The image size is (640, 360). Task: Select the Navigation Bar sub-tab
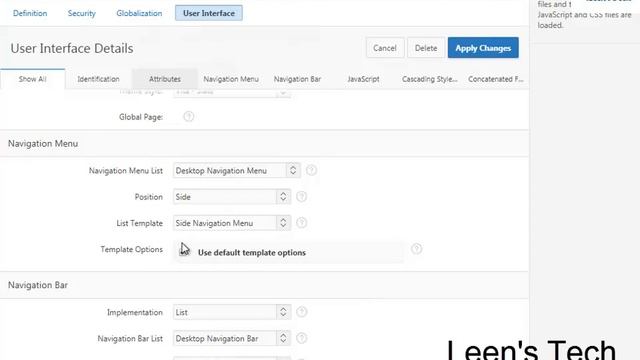pyautogui.click(x=297, y=79)
